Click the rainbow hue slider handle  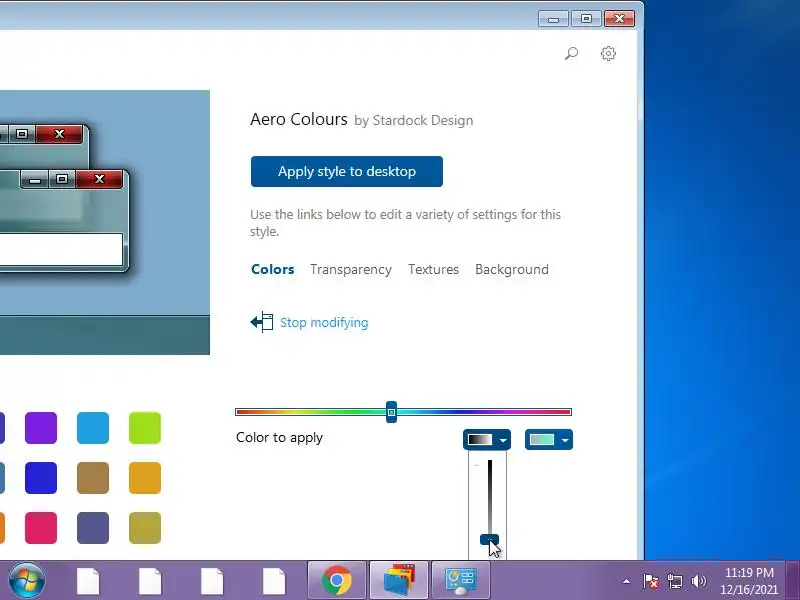(x=391, y=412)
